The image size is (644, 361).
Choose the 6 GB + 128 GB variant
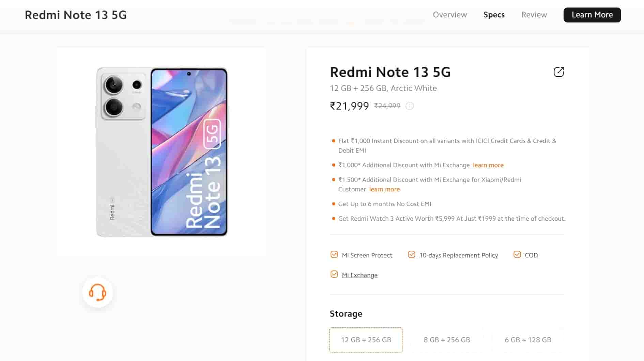(528, 340)
